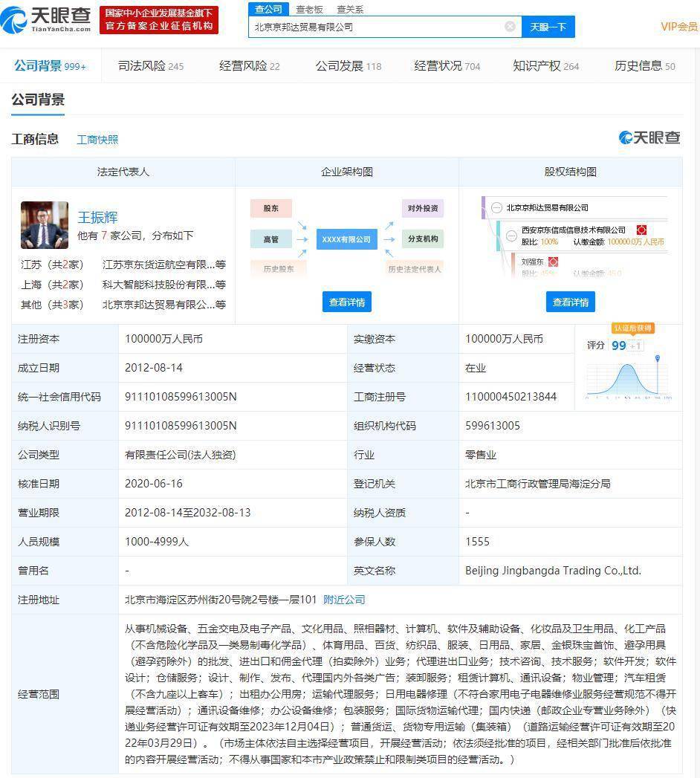Switch to the 知识产权 tab

(x=545, y=66)
